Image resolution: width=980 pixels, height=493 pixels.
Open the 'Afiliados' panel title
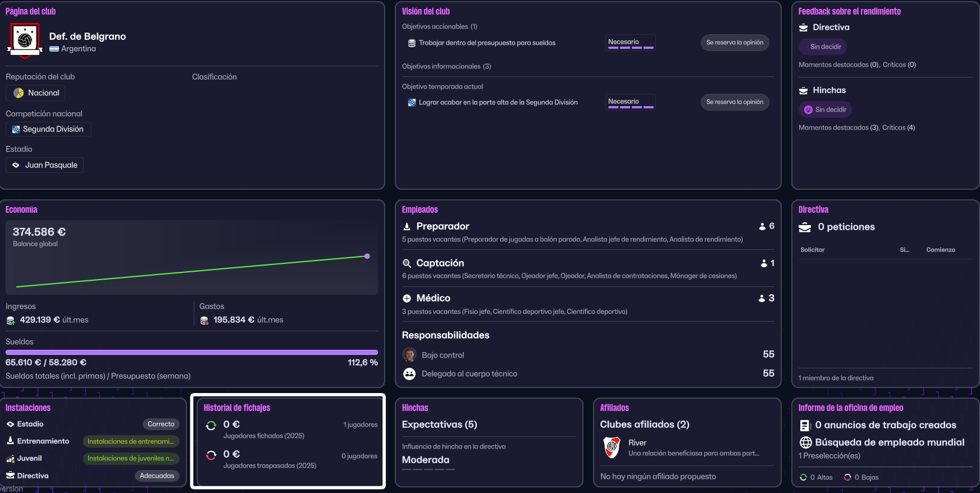click(x=614, y=408)
